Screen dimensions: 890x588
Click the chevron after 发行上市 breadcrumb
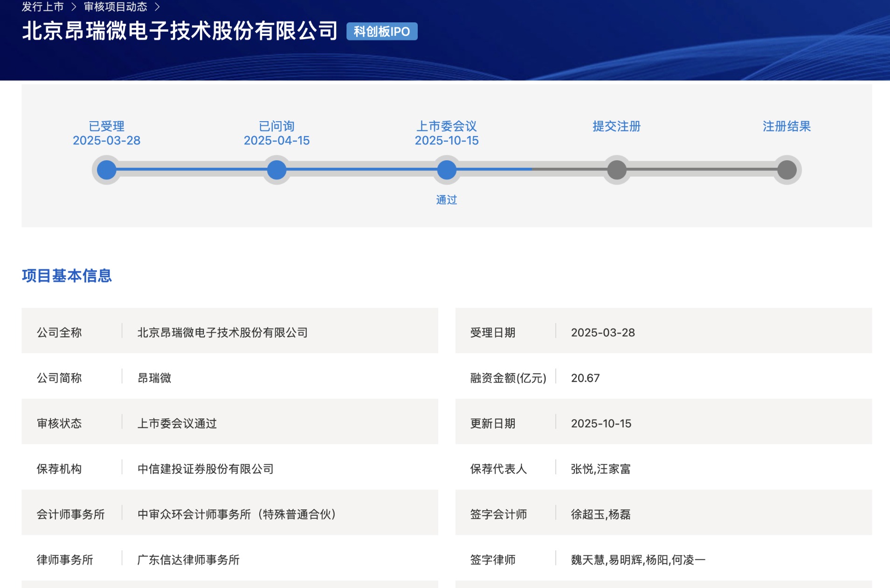pos(74,7)
